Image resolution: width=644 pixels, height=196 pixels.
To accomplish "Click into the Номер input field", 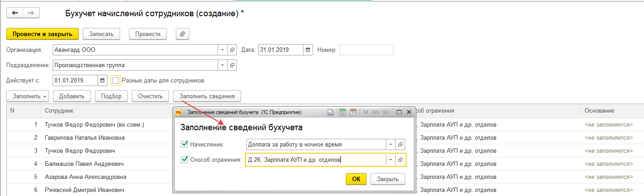I will coord(366,50).
